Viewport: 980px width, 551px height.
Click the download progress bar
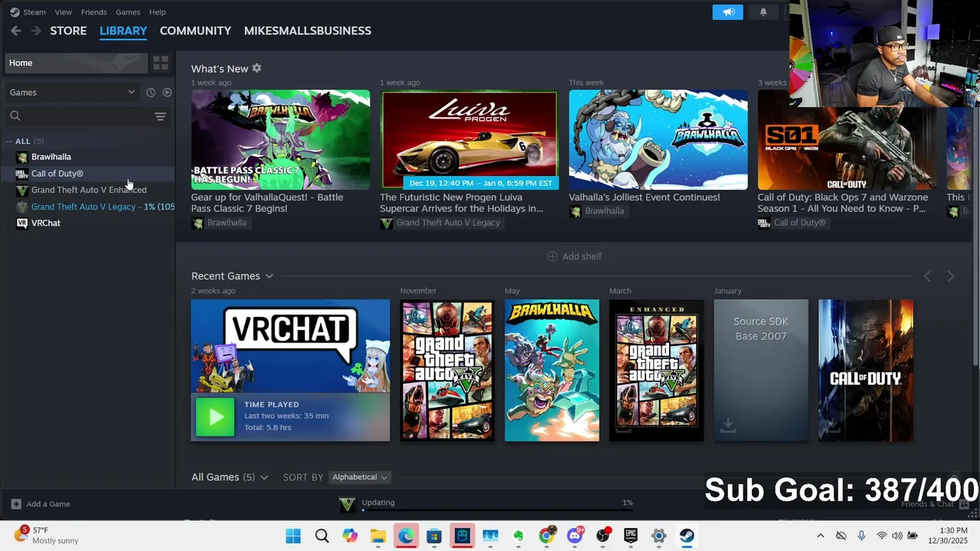click(x=497, y=510)
